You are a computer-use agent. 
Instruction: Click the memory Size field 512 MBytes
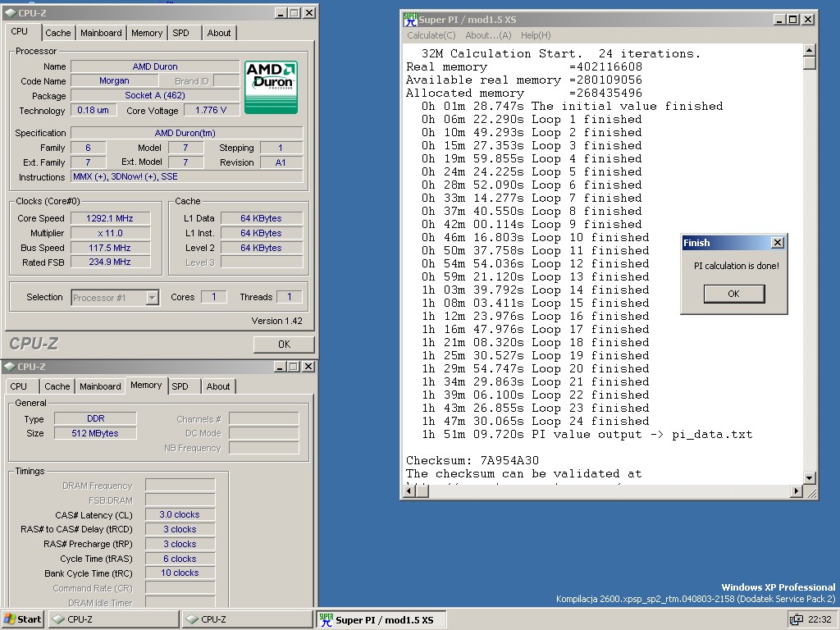pyautogui.click(x=95, y=433)
